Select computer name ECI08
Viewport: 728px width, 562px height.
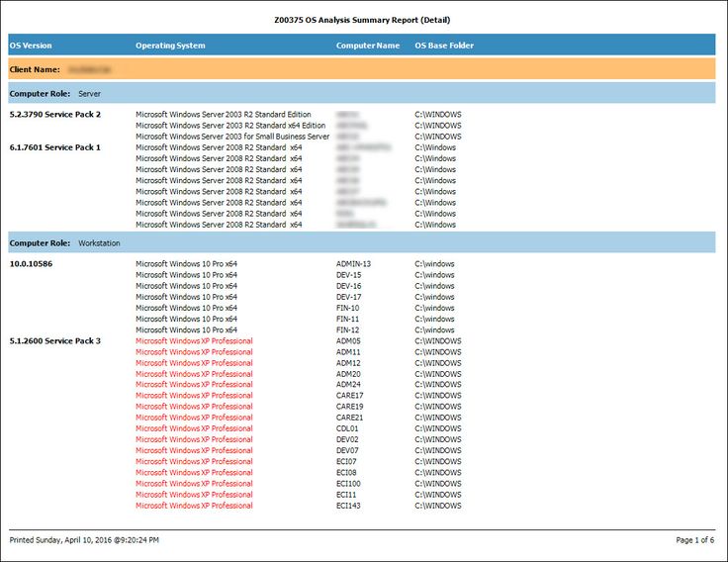[346, 472]
